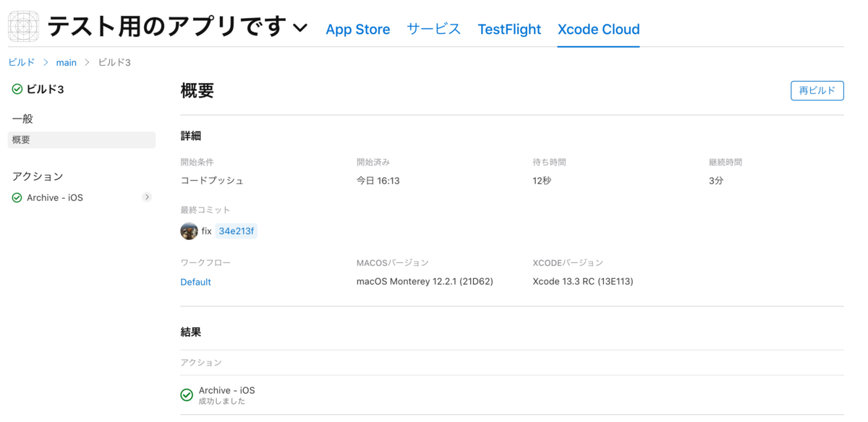868x422 pixels.
Task: Click the green checkmark beside ビルド3
Action: coord(16,89)
